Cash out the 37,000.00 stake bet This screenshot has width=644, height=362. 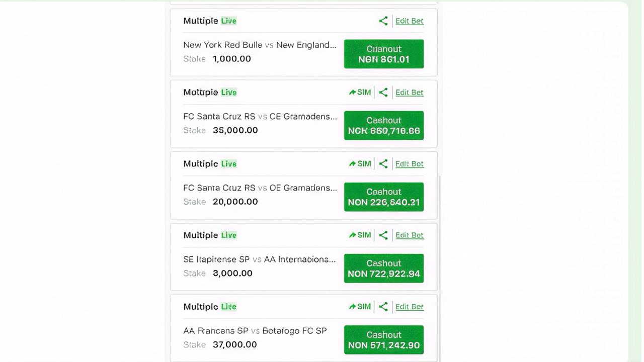pyautogui.click(x=384, y=339)
